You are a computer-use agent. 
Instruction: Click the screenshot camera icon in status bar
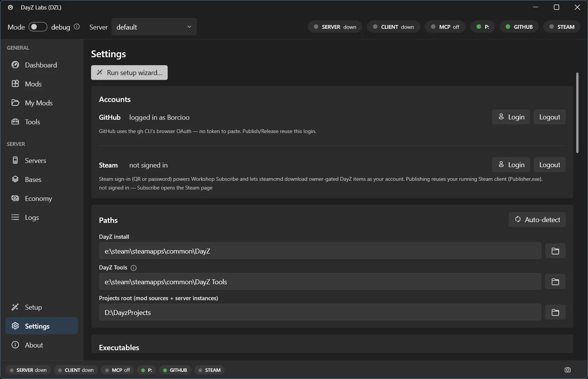[568, 370]
